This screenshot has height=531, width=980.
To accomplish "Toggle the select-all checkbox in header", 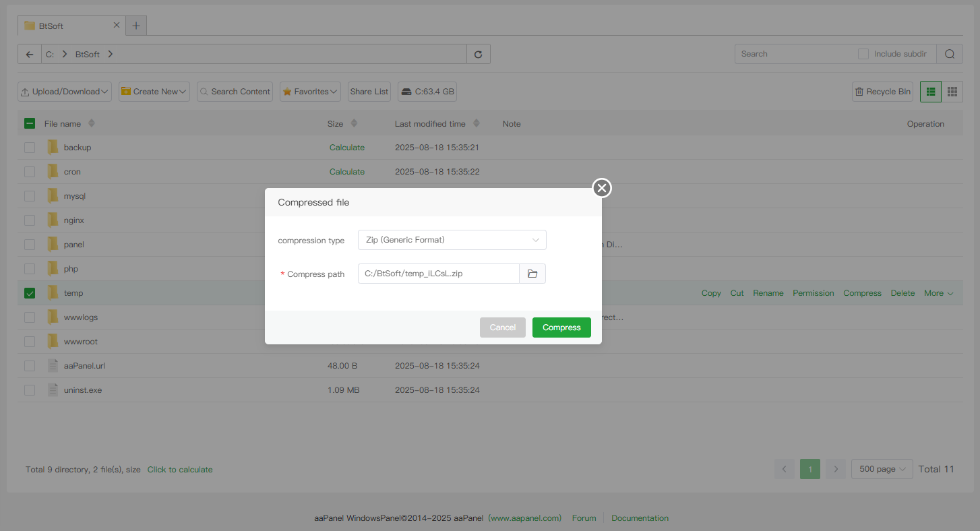I will coord(30,124).
